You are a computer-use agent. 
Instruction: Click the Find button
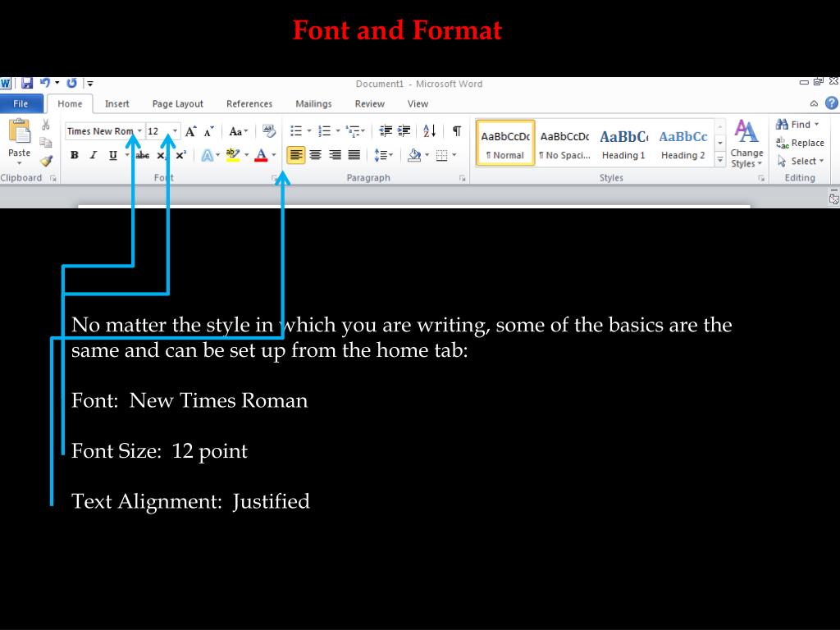(x=797, y=125)
